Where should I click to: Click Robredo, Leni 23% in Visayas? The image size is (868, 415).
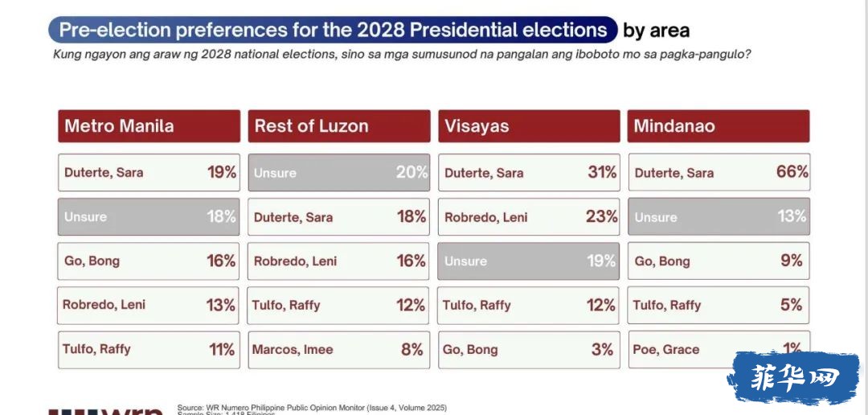pyautogui.click(x=529, y=216)
